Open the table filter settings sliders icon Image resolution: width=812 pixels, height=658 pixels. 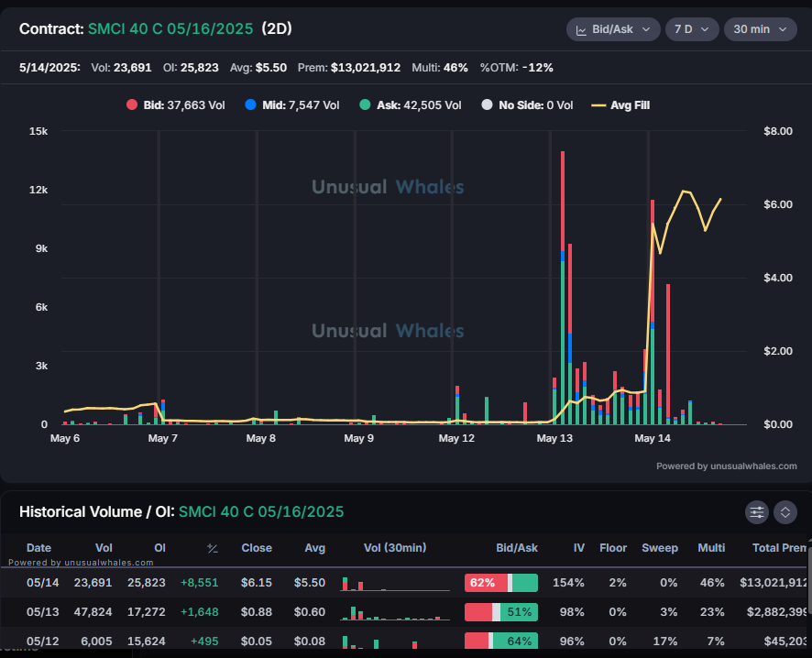point(757,512)
